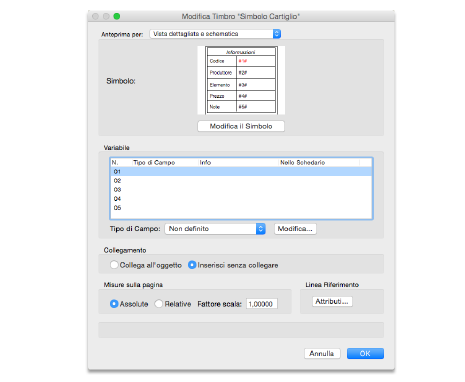The height and width of the screenshot is (382, 465).
Task: Click the Nello Schedario column header
Action: point(319,162)
